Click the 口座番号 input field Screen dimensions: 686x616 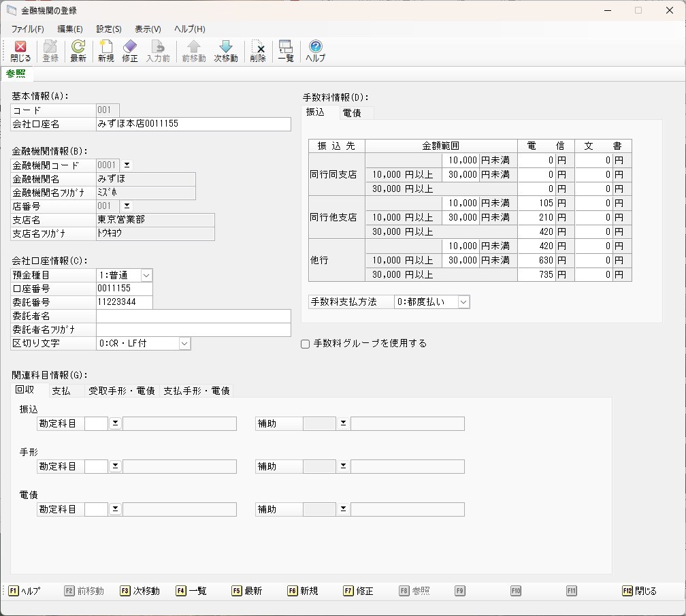124,289
